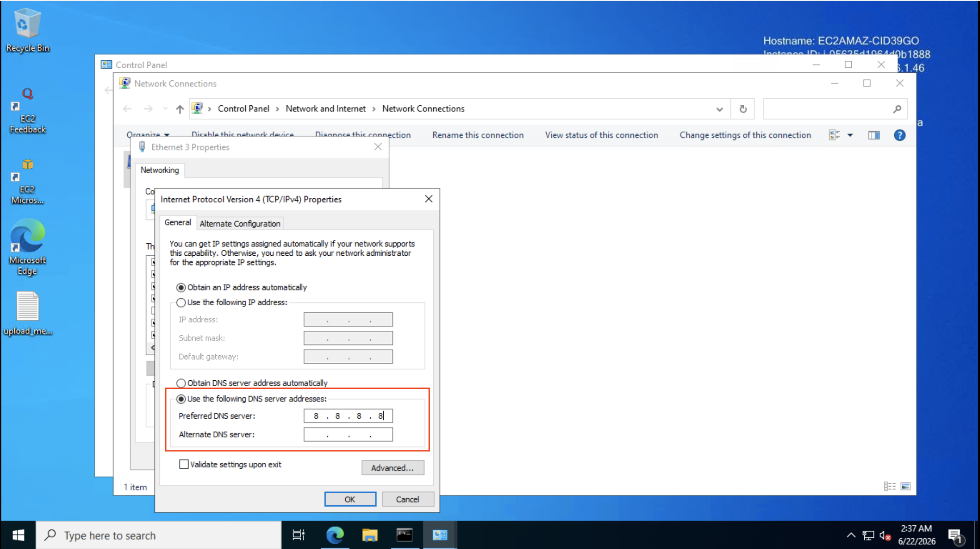
Task: Open Microsoft Edge from the taskbar
Action: coord(335,535)
